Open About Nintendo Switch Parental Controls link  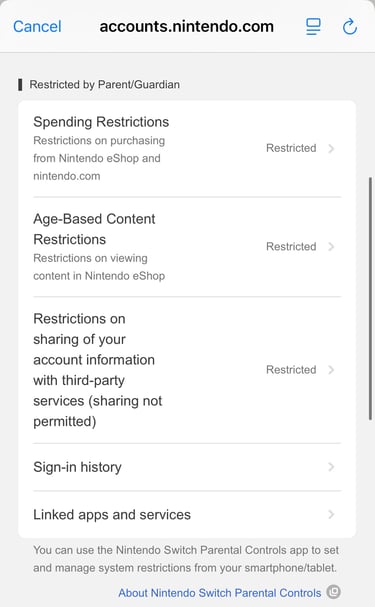[x=219, y=593]
